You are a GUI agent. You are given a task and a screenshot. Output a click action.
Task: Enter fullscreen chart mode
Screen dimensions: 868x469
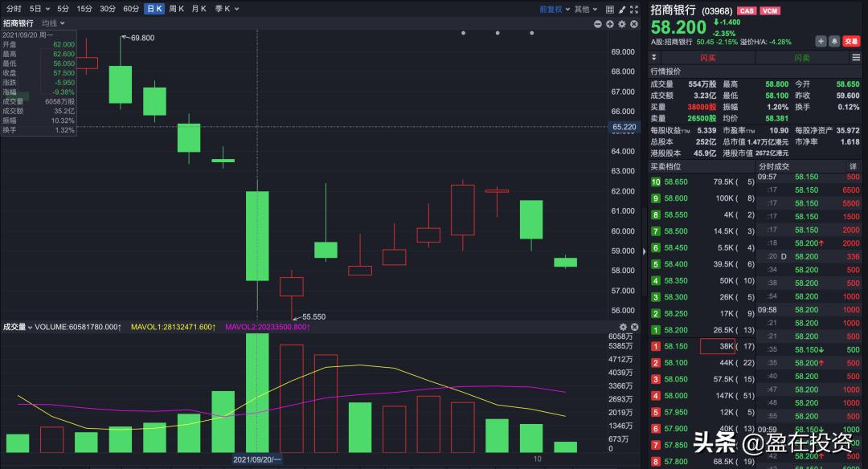tap(634, 10)
